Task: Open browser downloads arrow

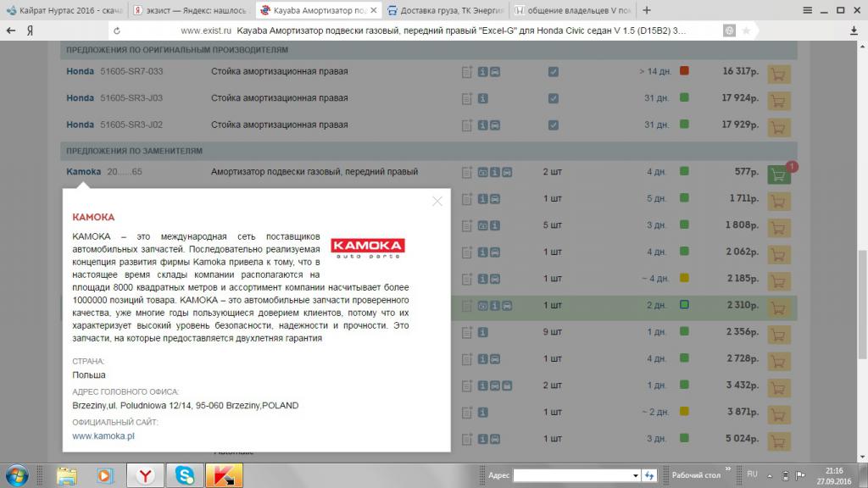Action: (854, 31)
